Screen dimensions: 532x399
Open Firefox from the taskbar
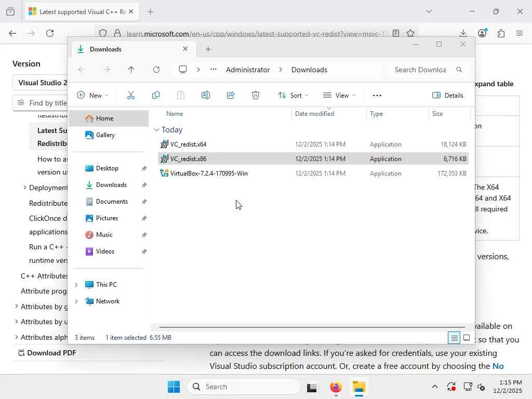(336, 387)
